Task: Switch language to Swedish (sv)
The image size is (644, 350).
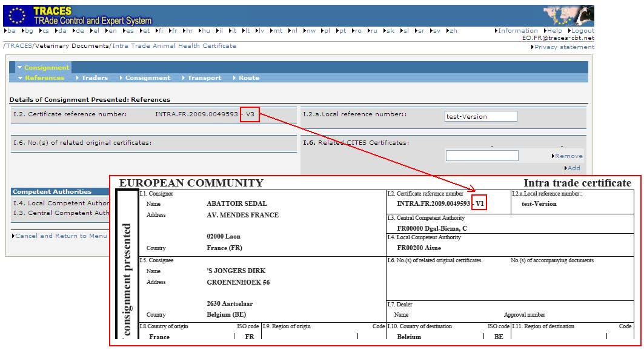Action: pyautogui.click(x=434, y=31)
